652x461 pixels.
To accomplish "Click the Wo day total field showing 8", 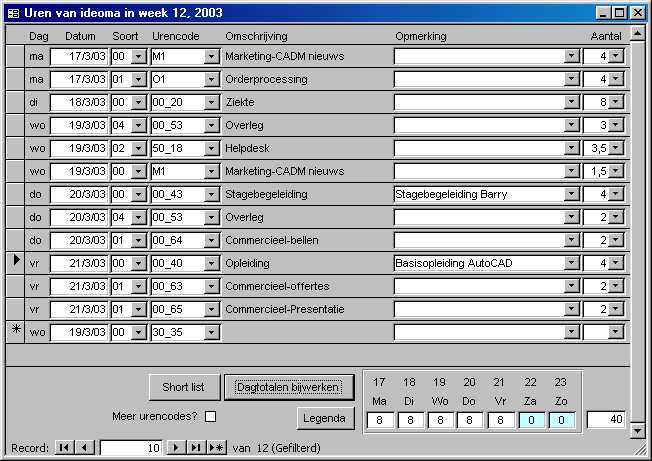I will click(x=440, y=420).
